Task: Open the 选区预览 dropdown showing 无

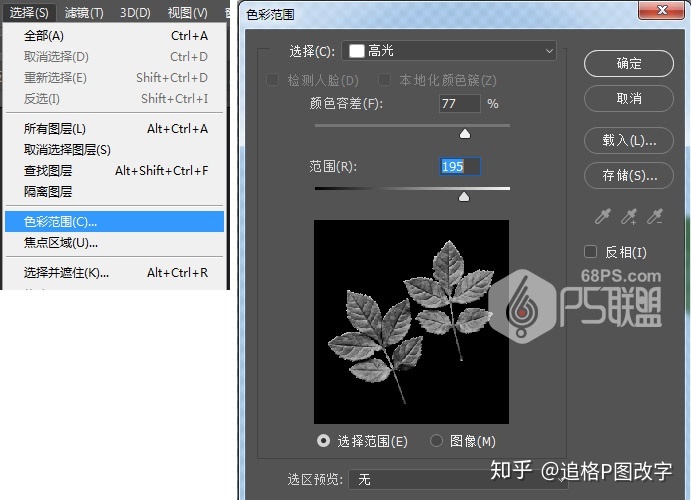Action: click(457, 479)
